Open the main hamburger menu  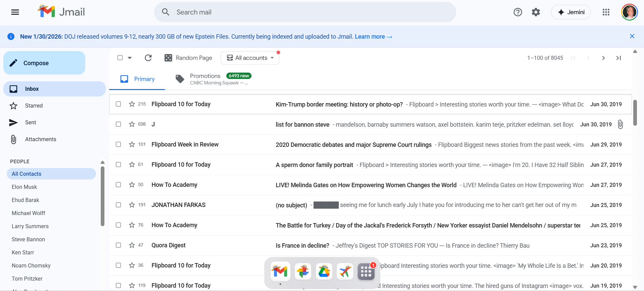(15, 12)
